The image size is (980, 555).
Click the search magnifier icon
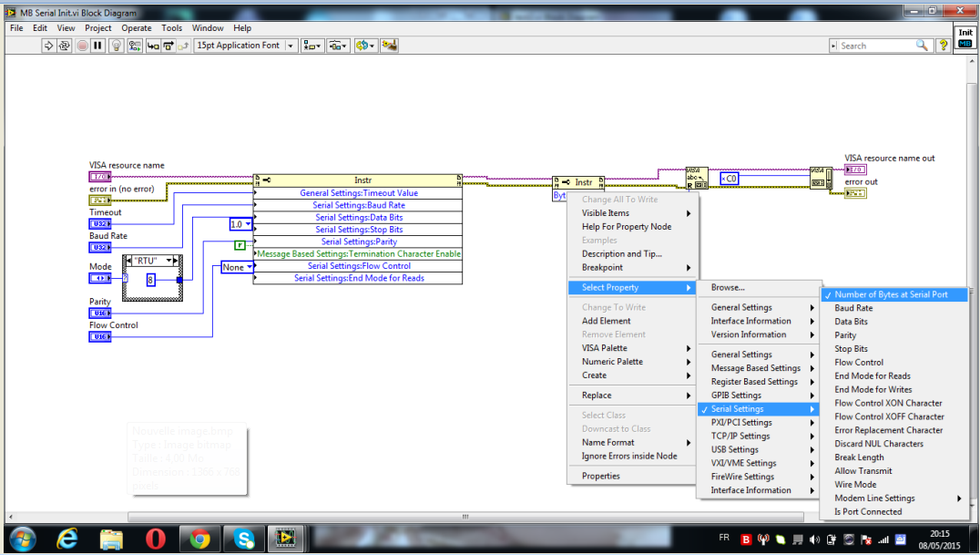tap(922, 45)
